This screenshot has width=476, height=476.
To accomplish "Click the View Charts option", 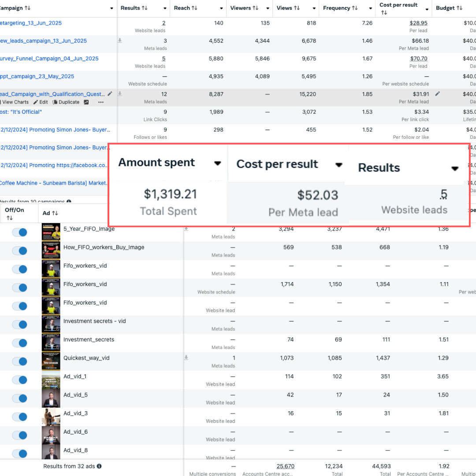I will pos(15,102).
